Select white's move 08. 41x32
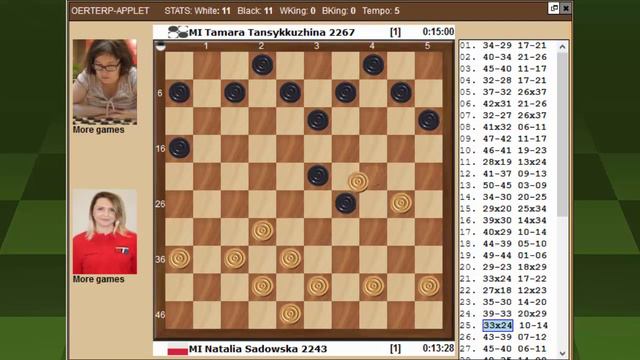This screenshot has height=360, width=640. click(x=497, y=127)
